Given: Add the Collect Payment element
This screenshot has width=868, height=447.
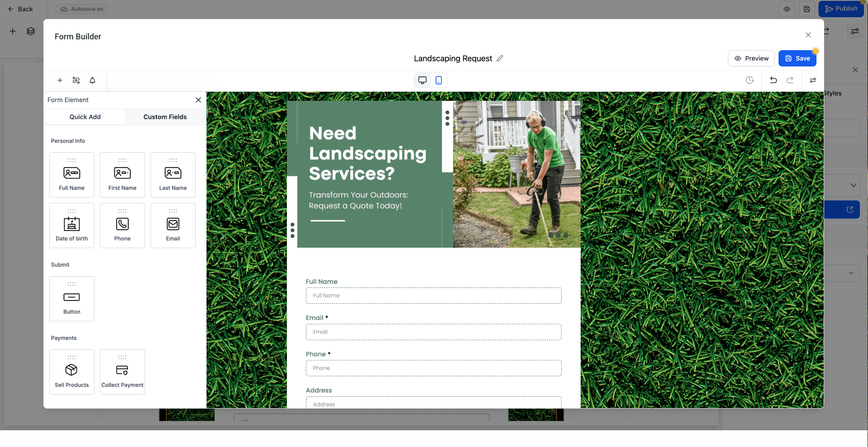Looking at the screenshot, I should pyautogui.click(x=122, y=372).
